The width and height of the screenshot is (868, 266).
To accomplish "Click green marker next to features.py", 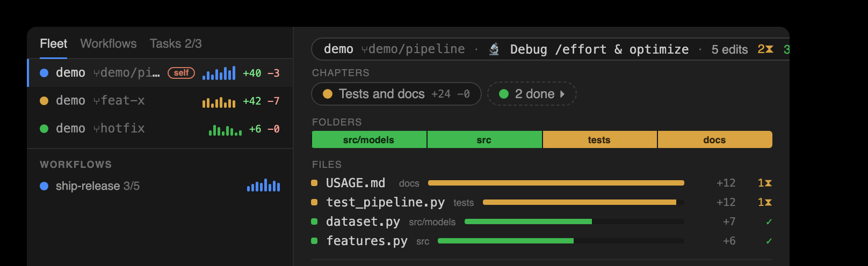I will pyautogui.click(x=314, y=241).
